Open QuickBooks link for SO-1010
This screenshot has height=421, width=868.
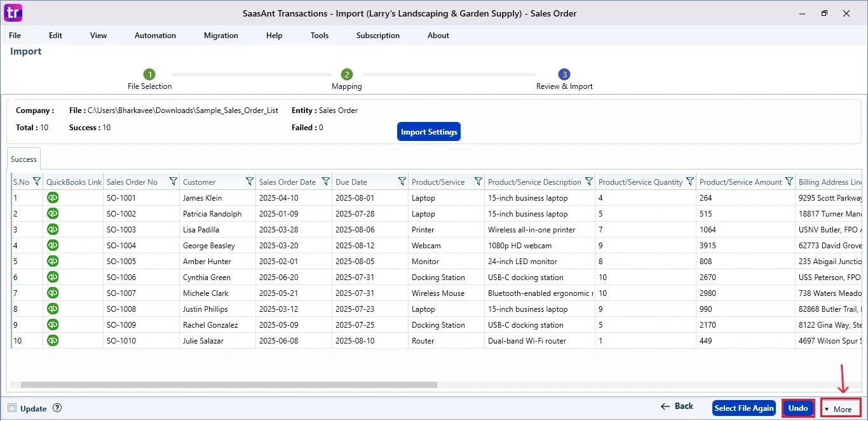point(53,340)
